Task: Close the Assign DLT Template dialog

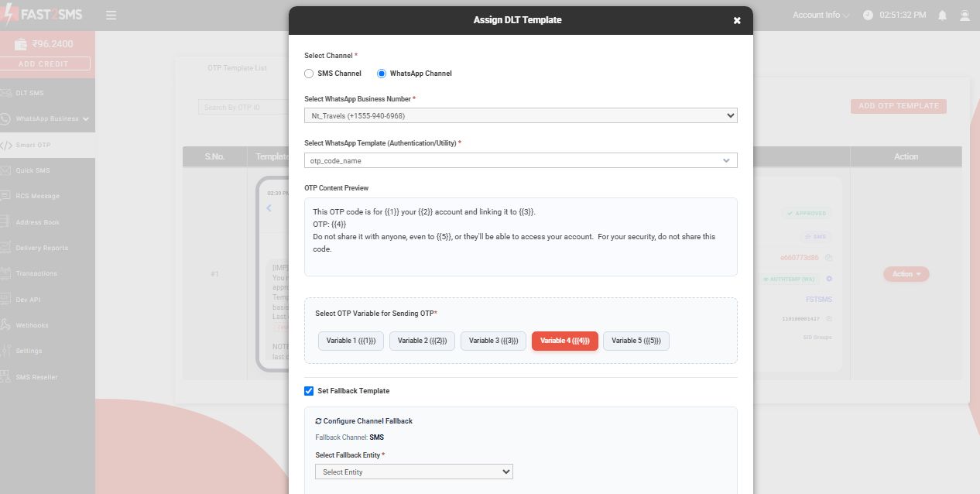Action: point(737,21)
